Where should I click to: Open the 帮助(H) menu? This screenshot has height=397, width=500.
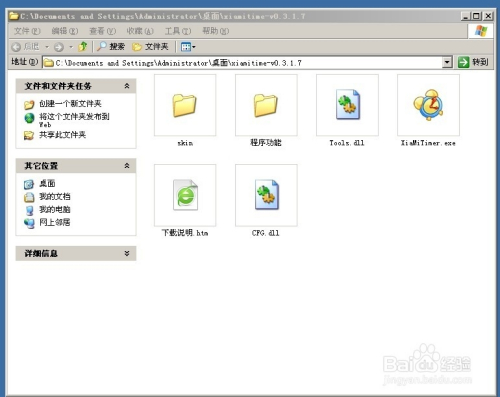coord(216,31)
